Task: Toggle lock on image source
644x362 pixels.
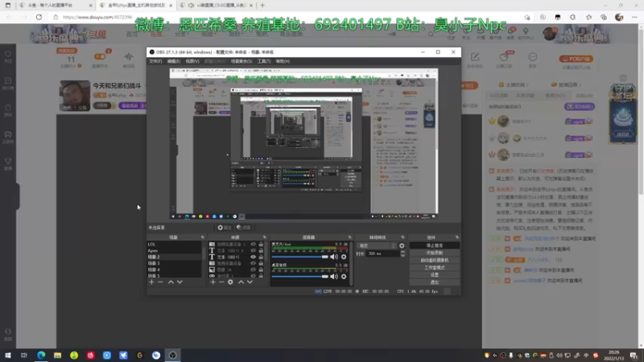Action: (x=261, y=269)
